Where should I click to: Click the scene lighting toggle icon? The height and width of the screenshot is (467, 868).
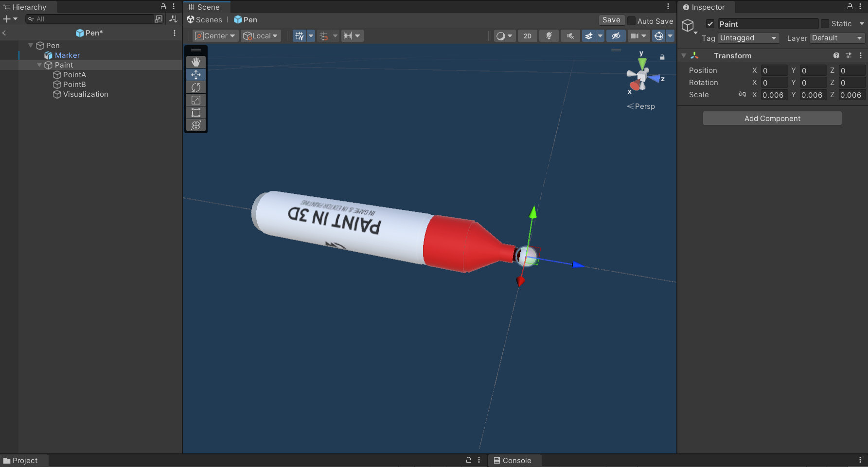click(549, 36)
